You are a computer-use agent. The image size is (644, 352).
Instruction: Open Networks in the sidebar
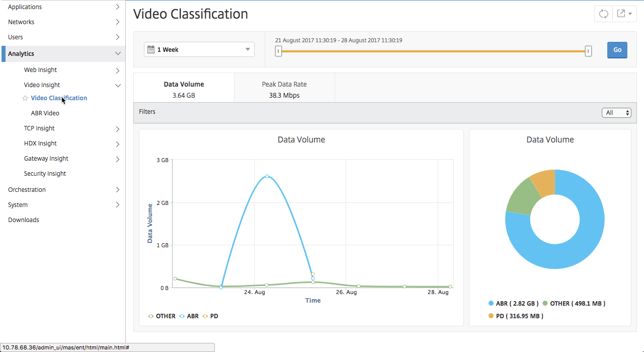coord(21,22)
